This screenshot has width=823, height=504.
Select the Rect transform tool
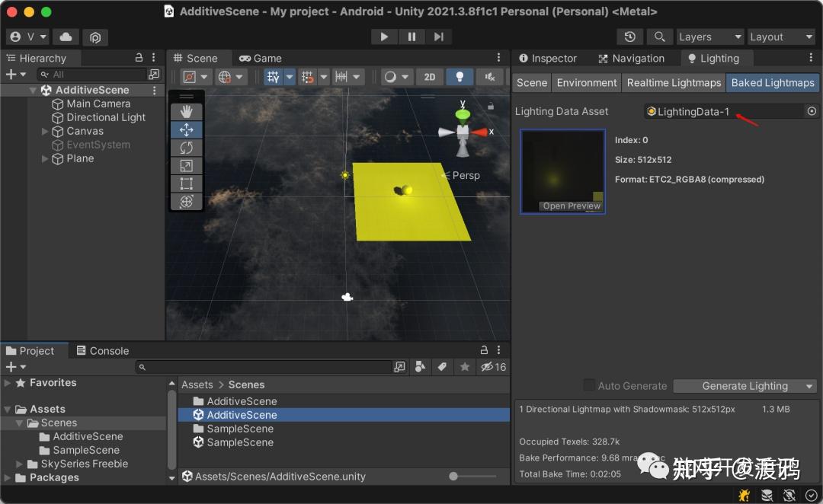click(x=187, y=183)
